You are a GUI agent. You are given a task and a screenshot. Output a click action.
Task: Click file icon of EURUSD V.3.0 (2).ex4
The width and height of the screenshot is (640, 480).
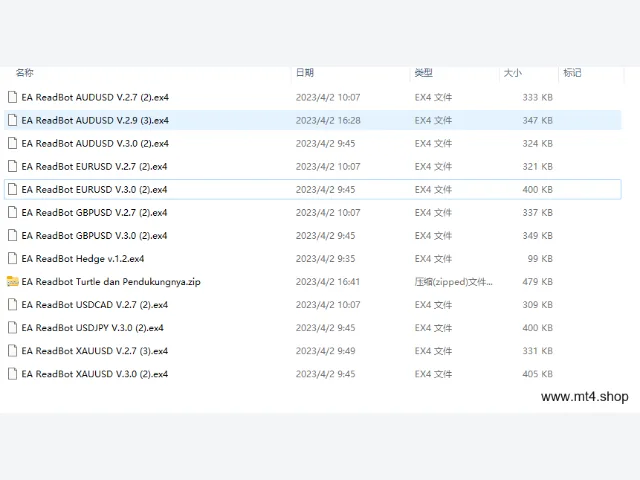pyautogui.click(x=13, y=189)
